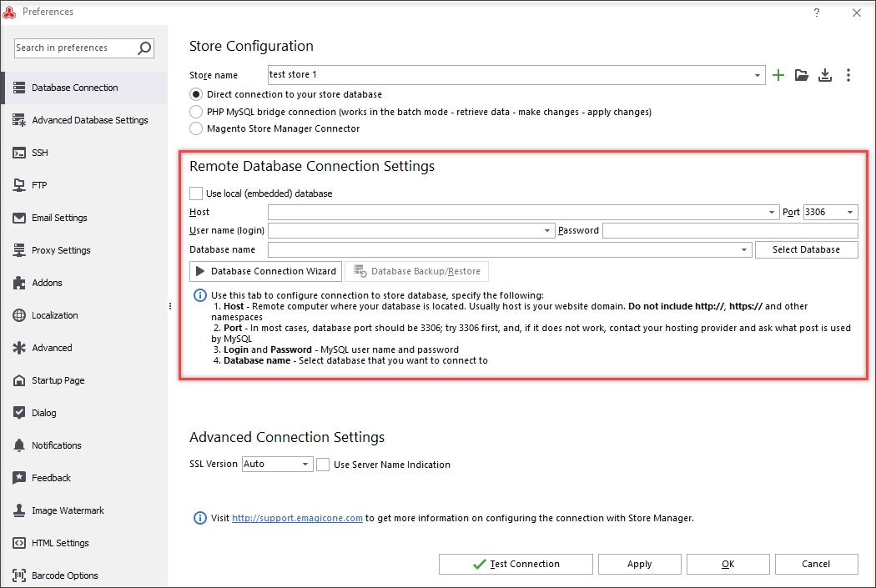
Task: Click the Feedback star icon
Action: click(19, 477)
